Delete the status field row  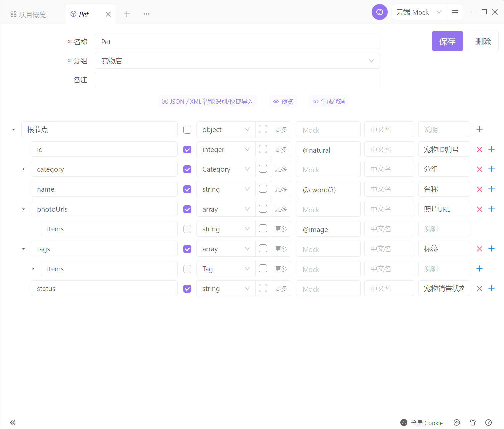click(479, 289)
